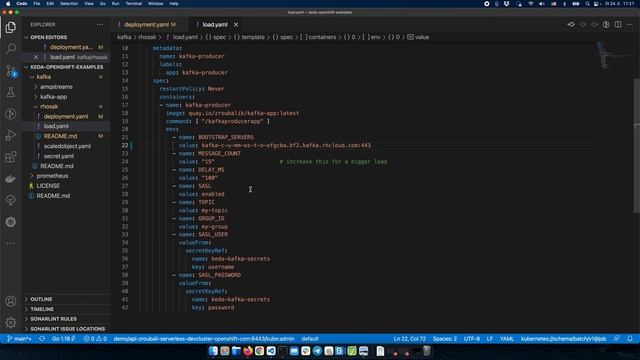Close the load.yaml editor tab
Screen dimensions: 640x360
pyautogui.click(x=236, y=24)
